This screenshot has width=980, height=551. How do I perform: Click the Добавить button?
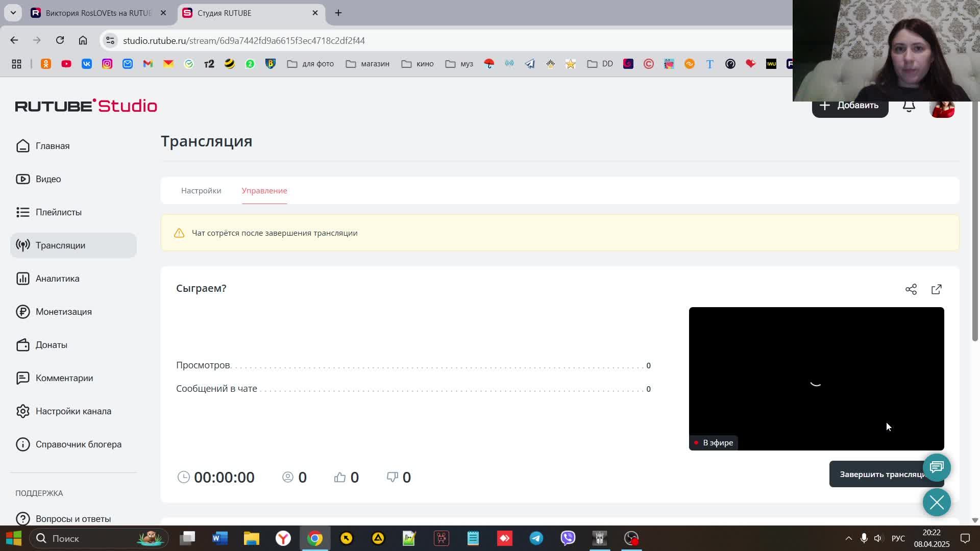pos(850,107)
